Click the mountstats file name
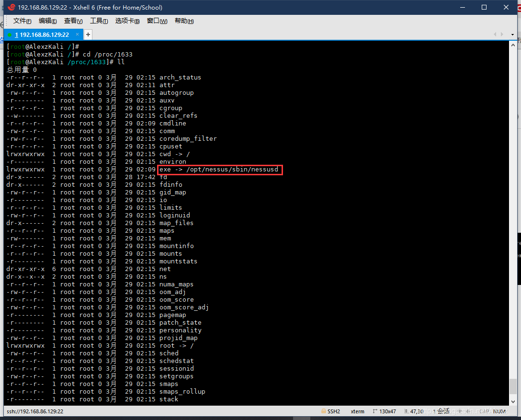The image size is (521, 420). click(179, 261)
